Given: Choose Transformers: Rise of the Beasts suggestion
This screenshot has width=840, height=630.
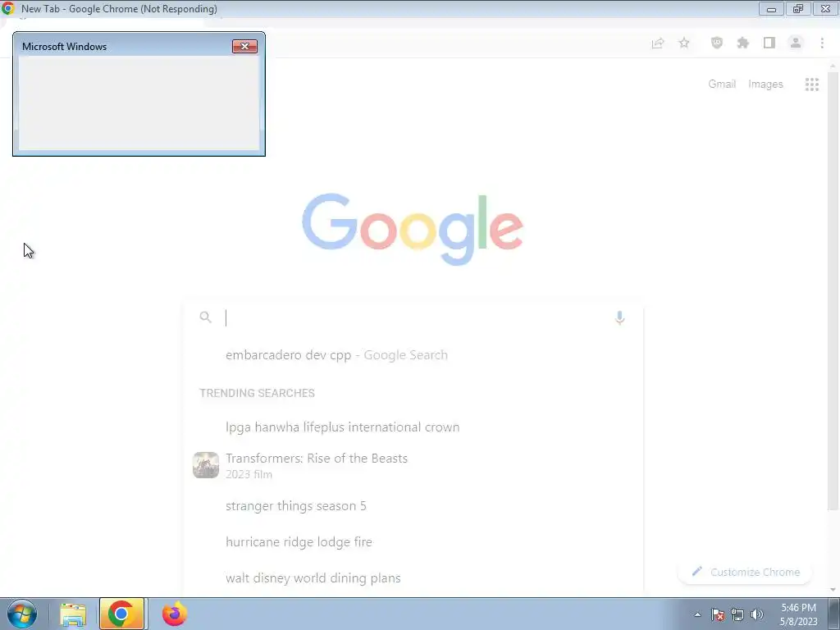Looking at the screenshot, I should point(413,465).
